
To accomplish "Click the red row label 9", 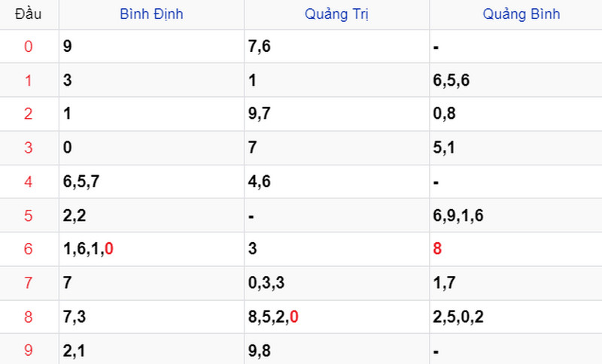I will click(x=29, y=350).
